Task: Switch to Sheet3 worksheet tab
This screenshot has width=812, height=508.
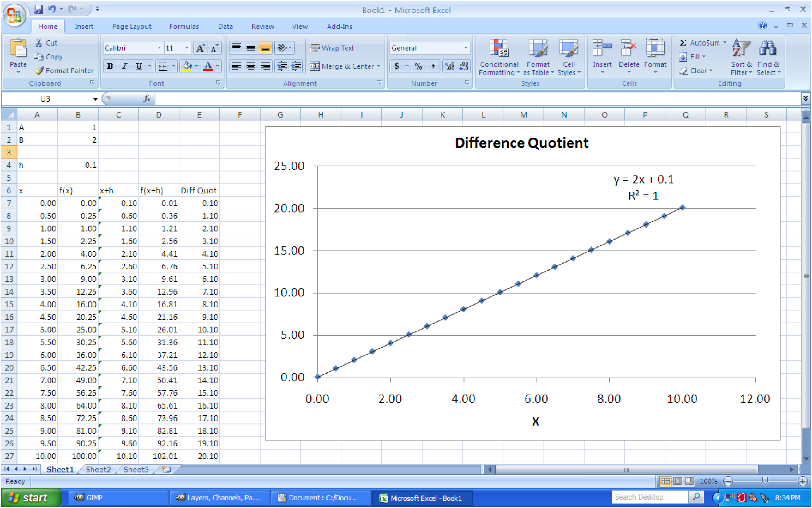Action: coord(136,469)
